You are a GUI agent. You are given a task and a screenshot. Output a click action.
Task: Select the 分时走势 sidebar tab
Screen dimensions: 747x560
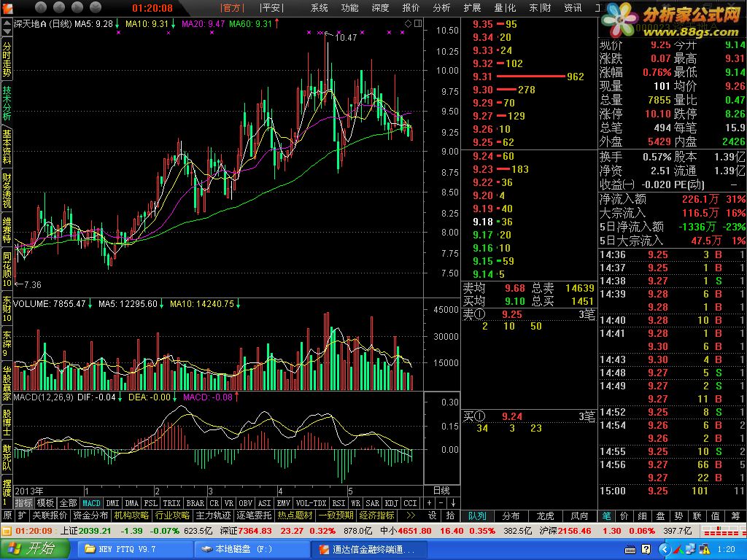tap(7, 60)
